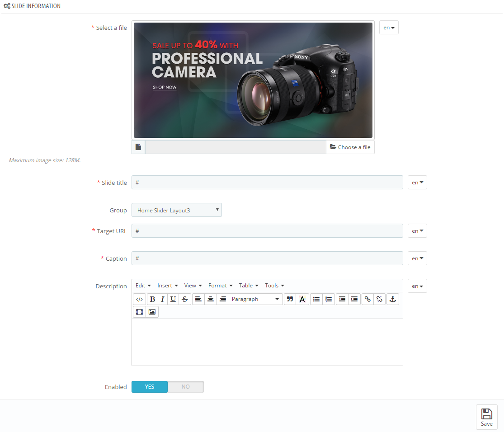
Task: Open text color picker
Action: point(302,299)
